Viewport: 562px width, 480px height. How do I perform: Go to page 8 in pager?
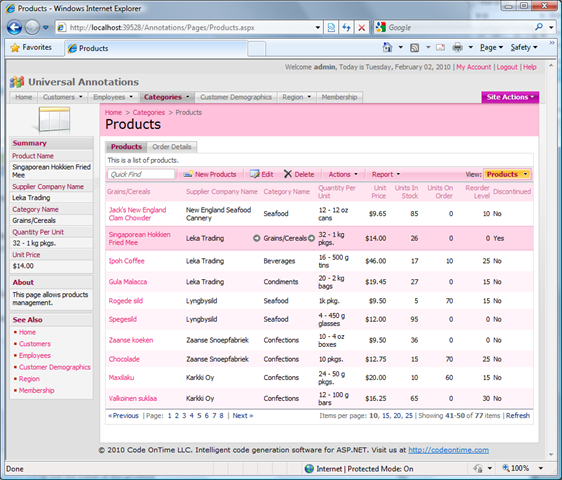[x=221, y=415]
